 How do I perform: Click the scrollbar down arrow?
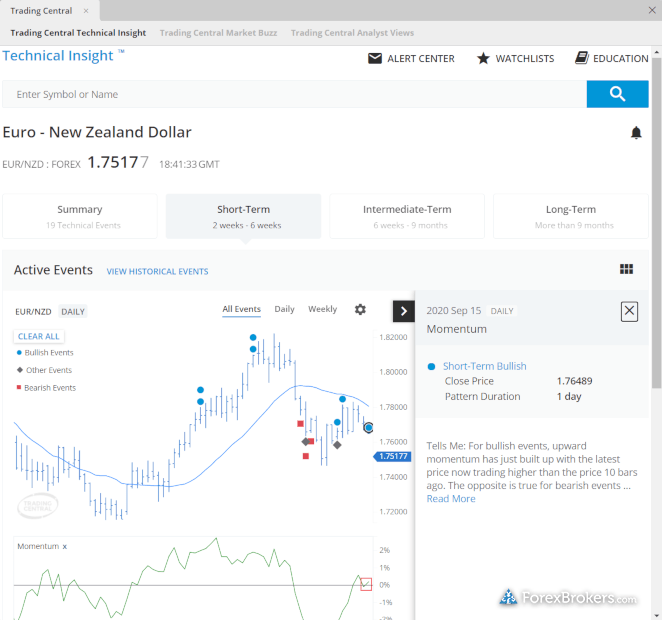click(657, 615)
